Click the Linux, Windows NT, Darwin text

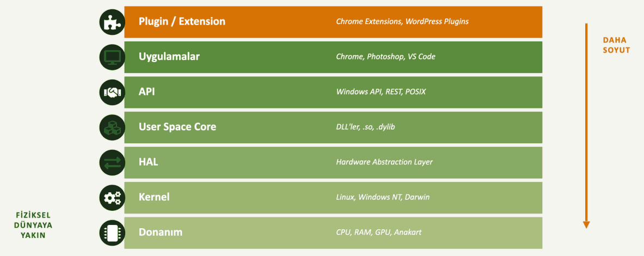(383, 197)
